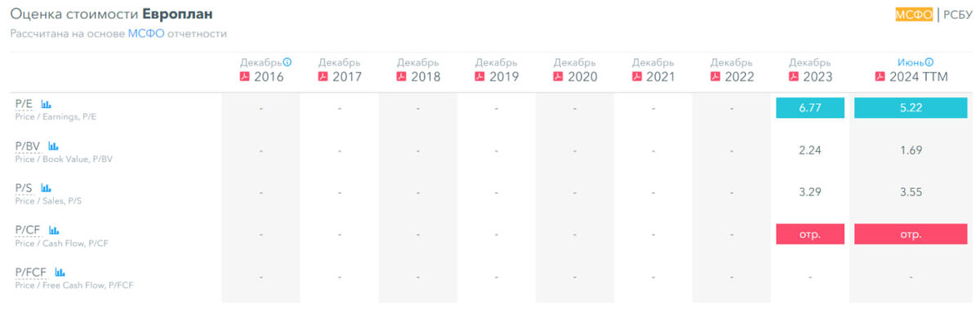Open the P/E chart icon
The height and width of the screenshot is (310, 980).
[x=46, y=105]
